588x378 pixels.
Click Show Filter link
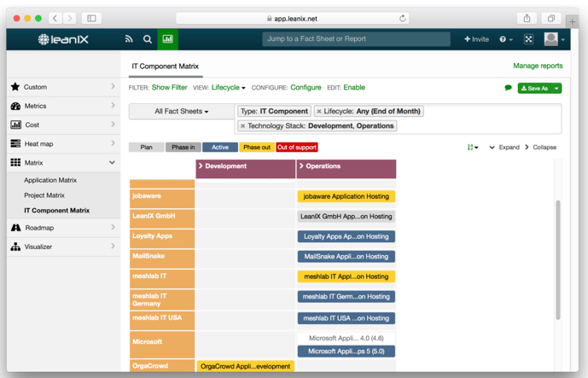click(170, 87)
